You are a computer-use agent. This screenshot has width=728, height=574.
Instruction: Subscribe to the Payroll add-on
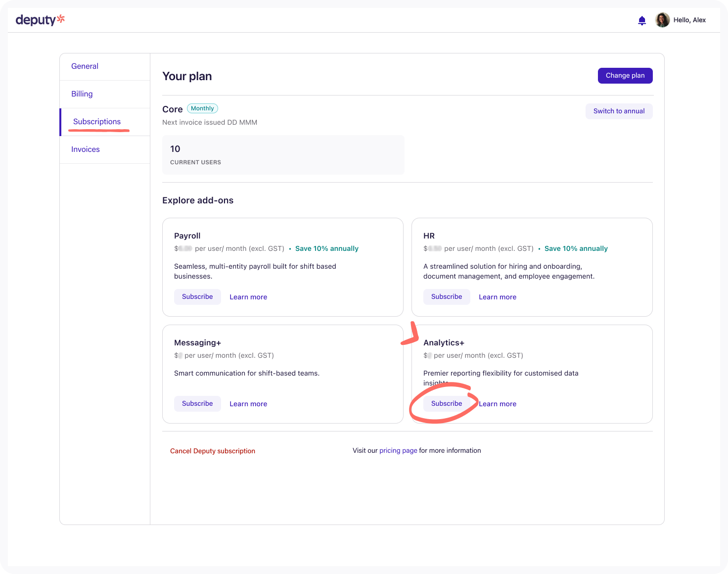click(x=197, y=297)
